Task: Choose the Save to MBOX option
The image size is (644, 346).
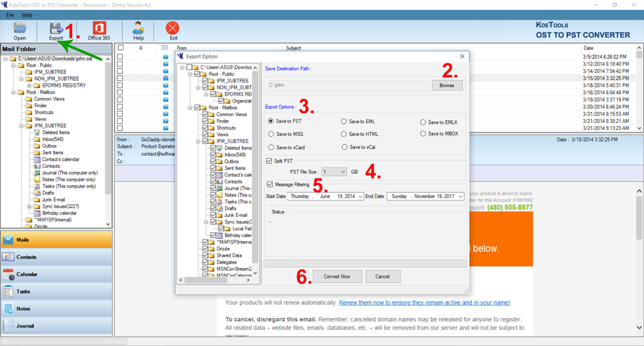Action: (x=423, y=134)
